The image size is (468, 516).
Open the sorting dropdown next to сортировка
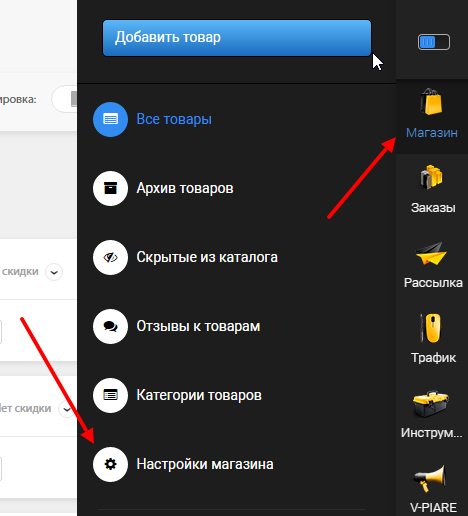tap(64, 99)
